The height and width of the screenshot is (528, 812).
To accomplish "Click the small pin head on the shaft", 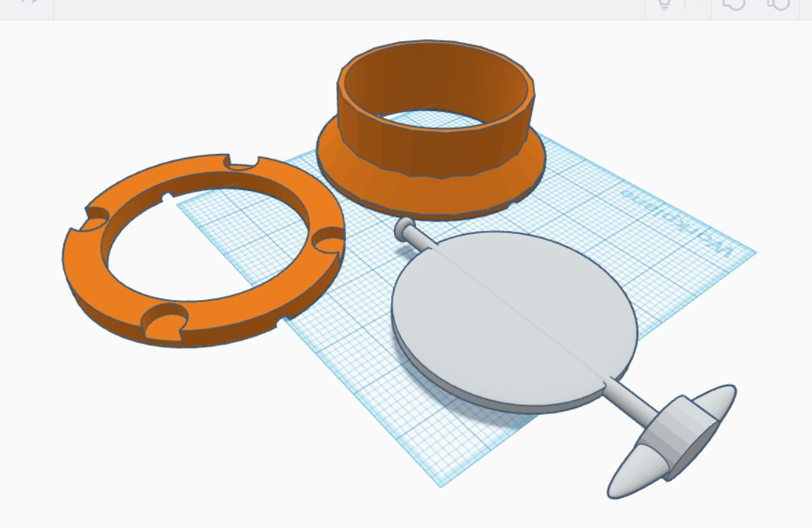I will click(x=403, y=228).
